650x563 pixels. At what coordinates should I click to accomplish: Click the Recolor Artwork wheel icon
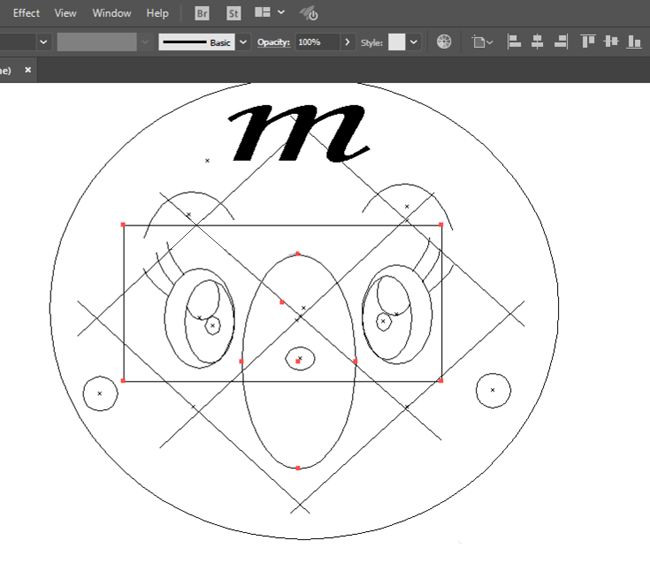tap(445, 42)
